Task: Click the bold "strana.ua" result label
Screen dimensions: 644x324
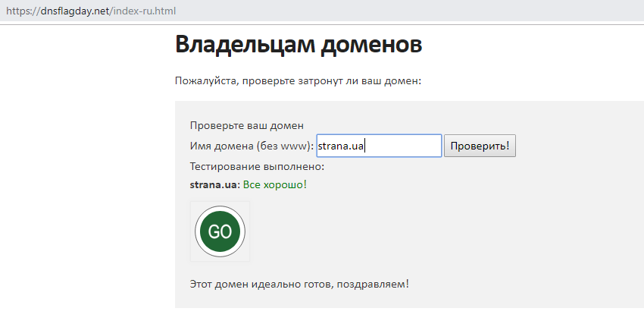Action: pos(214,184)
